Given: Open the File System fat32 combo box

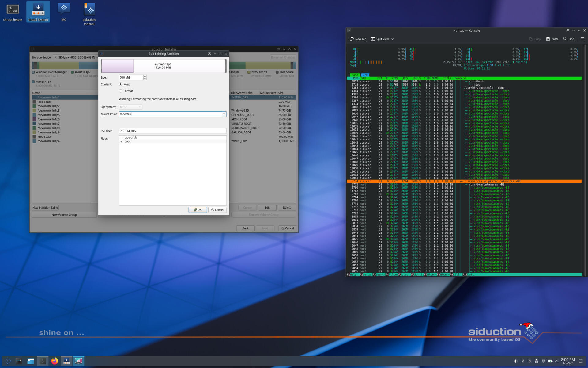Looking at the screenshot, I should coord(130,107).
